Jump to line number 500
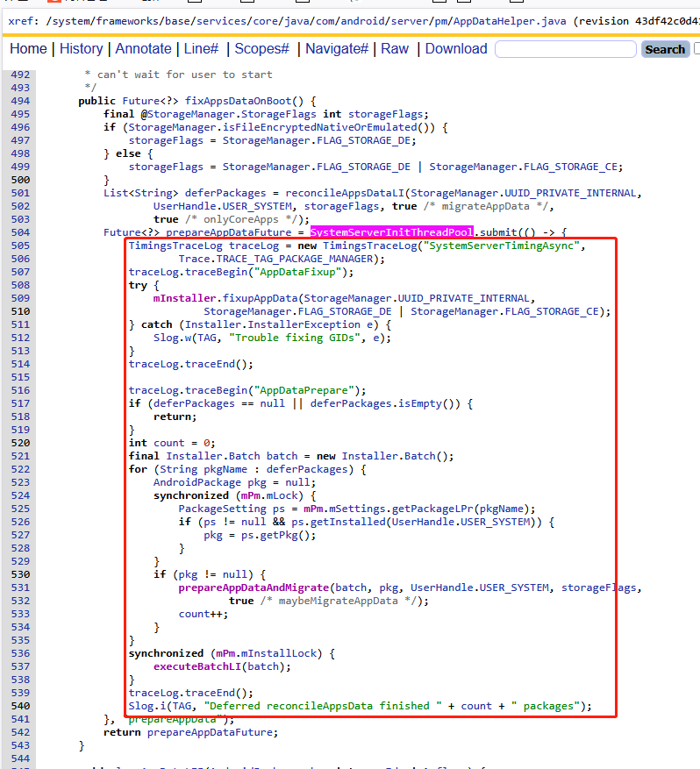 pyautogui.click(x=20, y=180)
